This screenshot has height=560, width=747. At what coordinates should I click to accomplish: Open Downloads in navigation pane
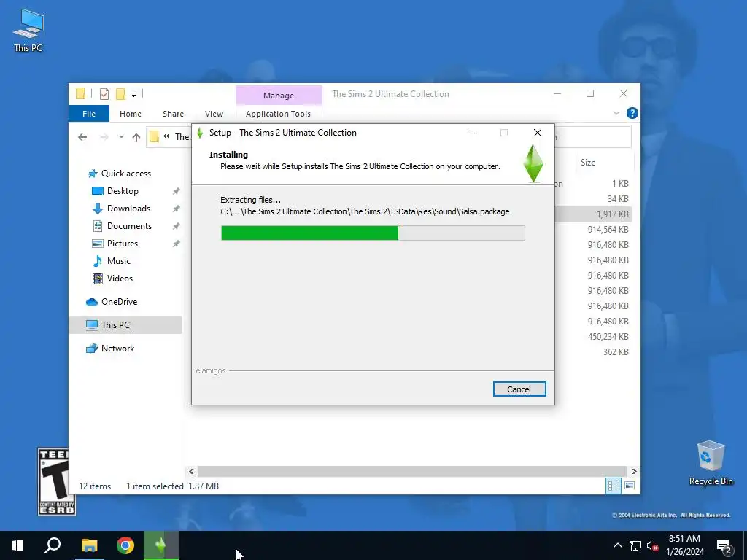[128, 209]
